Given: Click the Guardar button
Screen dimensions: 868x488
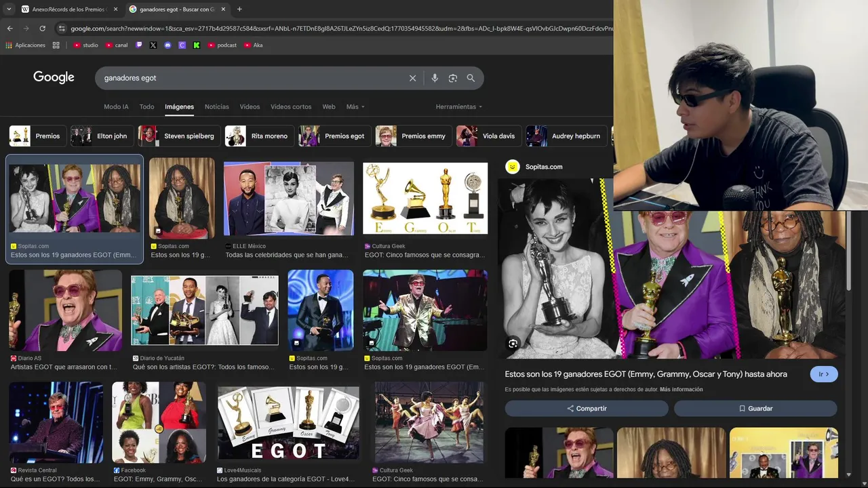Looking at the screenshot, I should (755, 409).
